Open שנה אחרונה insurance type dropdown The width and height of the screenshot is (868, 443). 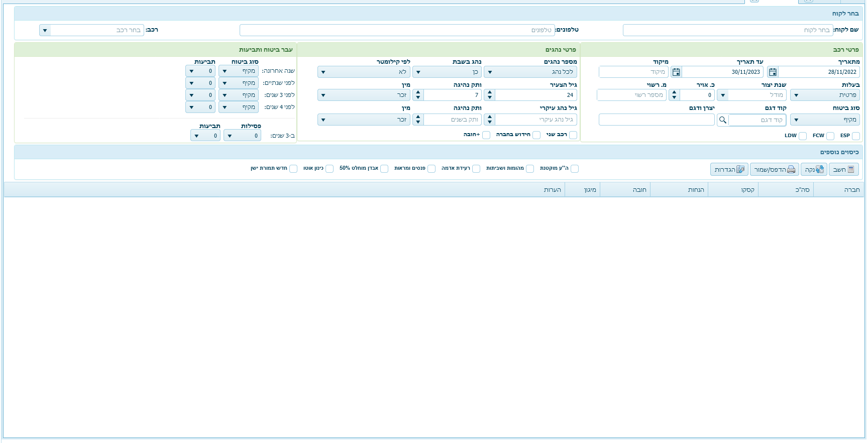point(239,71)
